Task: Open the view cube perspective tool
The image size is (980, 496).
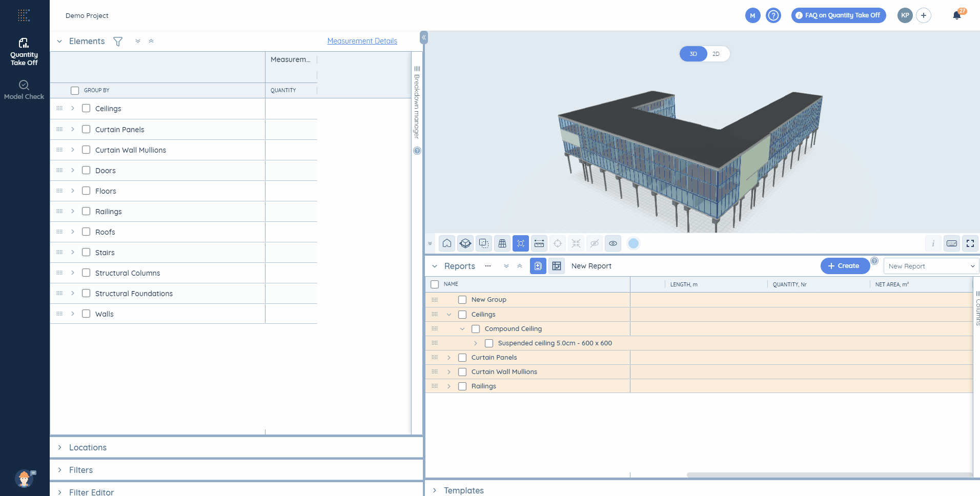Action: click(x=465, y=243)
